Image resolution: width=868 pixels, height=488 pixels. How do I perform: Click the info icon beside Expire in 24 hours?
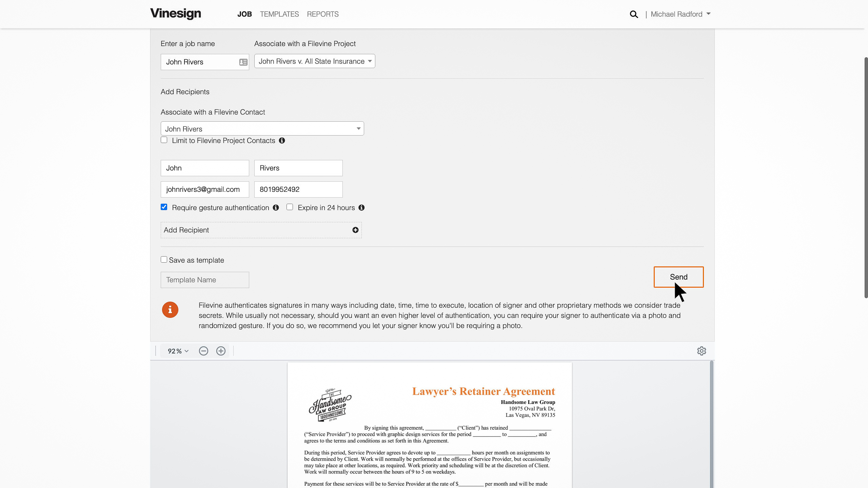[361, 207]
